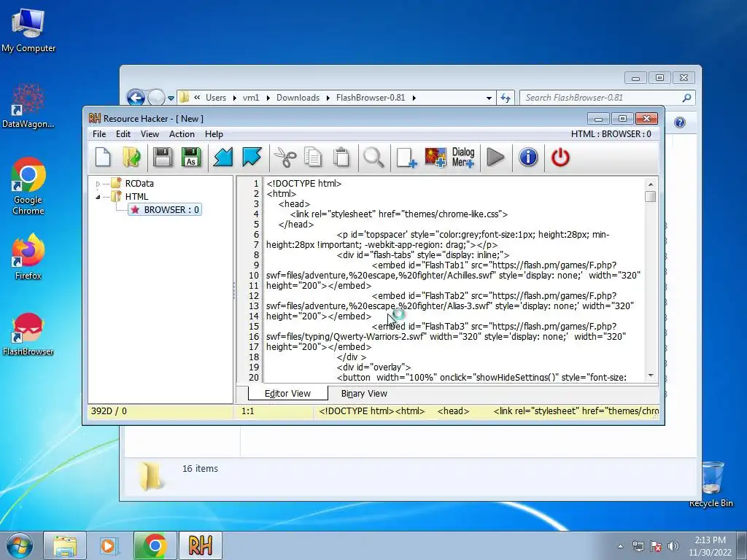The height and width of the screenshot is (560, 747).
Task: Open the Recycle Bin
Action: point(711,484)
